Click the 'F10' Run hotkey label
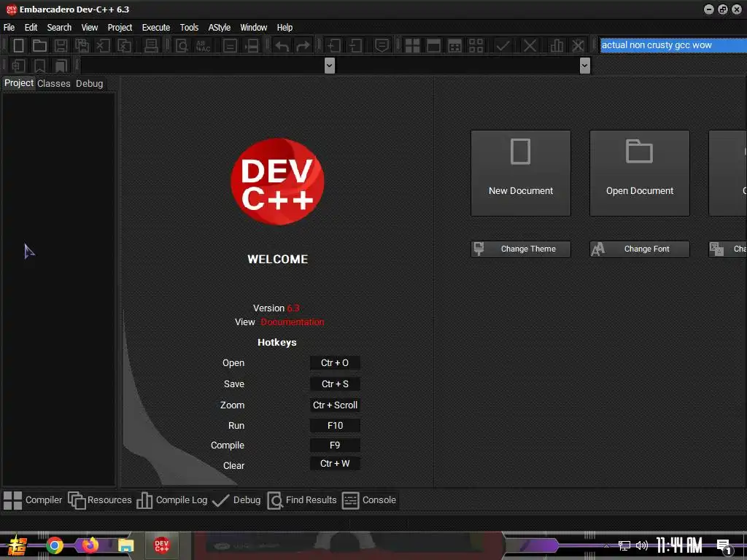 [x=335, y=426]
